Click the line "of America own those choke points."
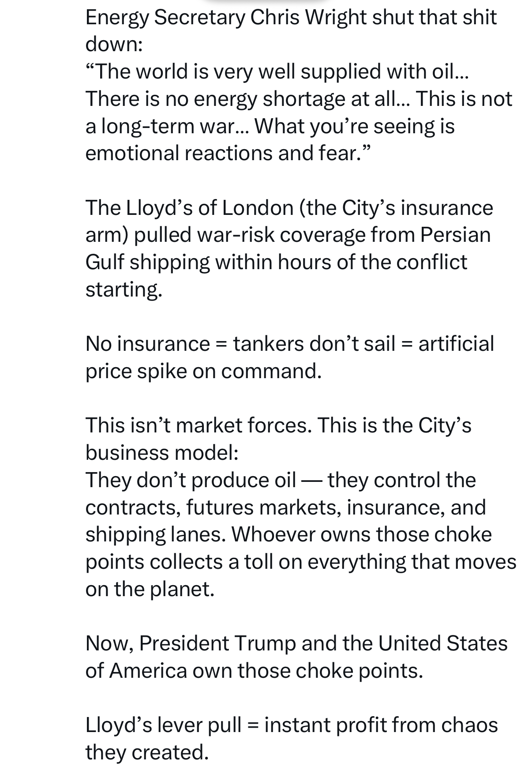 pyautogui.click(x=254, y=671)
